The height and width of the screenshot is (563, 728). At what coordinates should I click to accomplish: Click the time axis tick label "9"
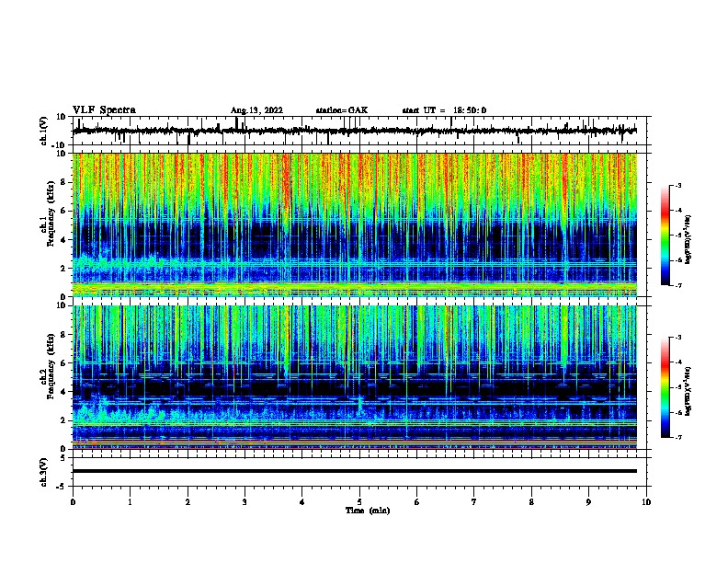pos(588,502)
